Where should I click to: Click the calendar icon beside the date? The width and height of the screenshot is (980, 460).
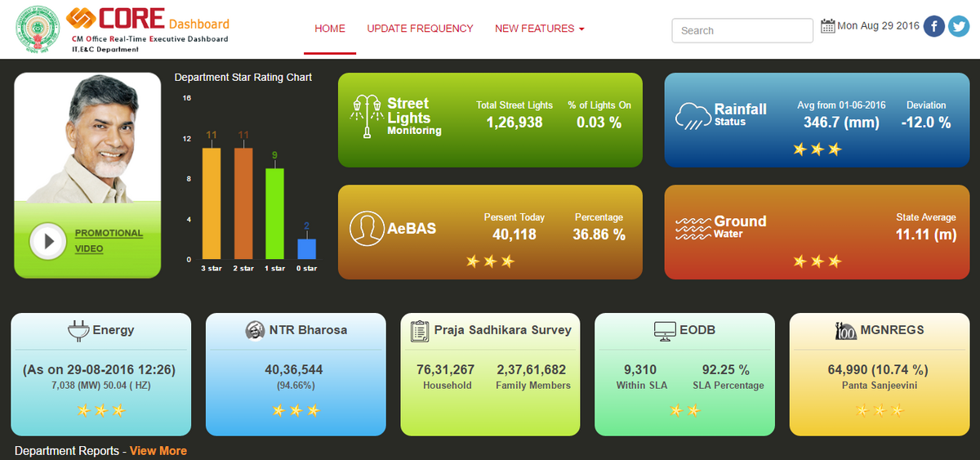(x=827, y=26)
